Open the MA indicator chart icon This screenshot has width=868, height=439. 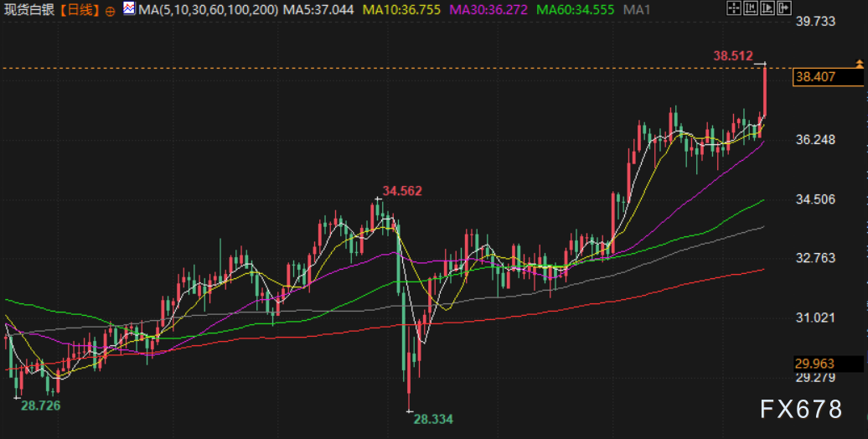tap(129, 10)
